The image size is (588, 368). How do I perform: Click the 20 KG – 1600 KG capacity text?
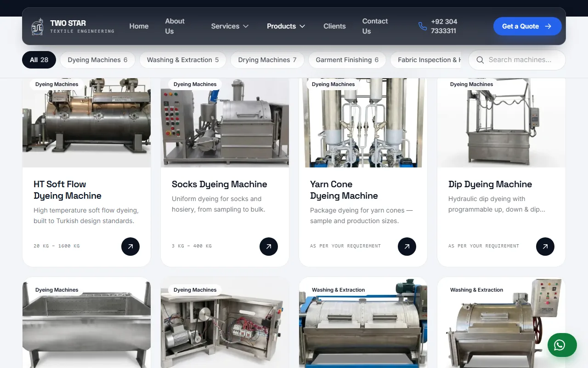pos(57,246)
